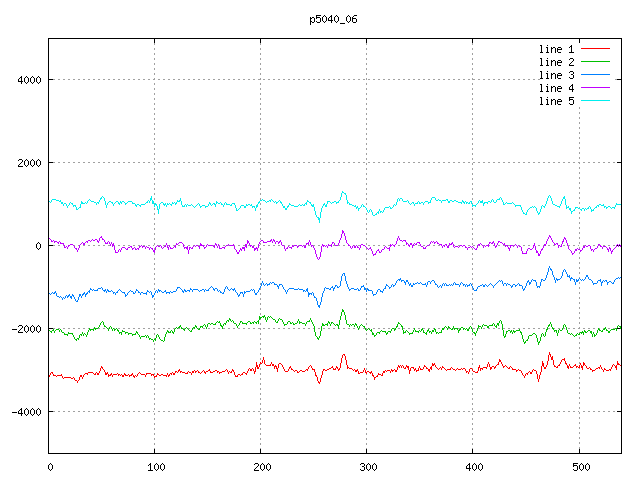The image size is (640, 480).
Task: Select the 'line 2' legend label
Action: [x=556, y=62]
